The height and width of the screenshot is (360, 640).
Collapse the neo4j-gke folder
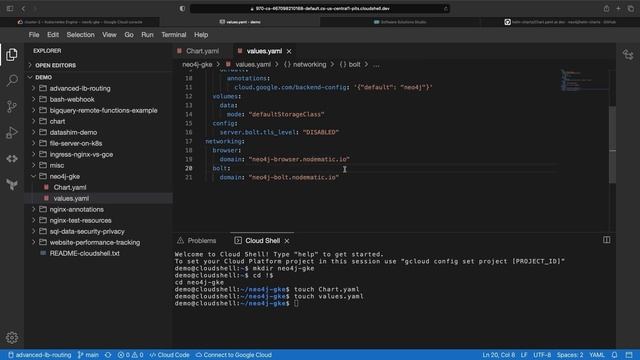pos(64,176)
